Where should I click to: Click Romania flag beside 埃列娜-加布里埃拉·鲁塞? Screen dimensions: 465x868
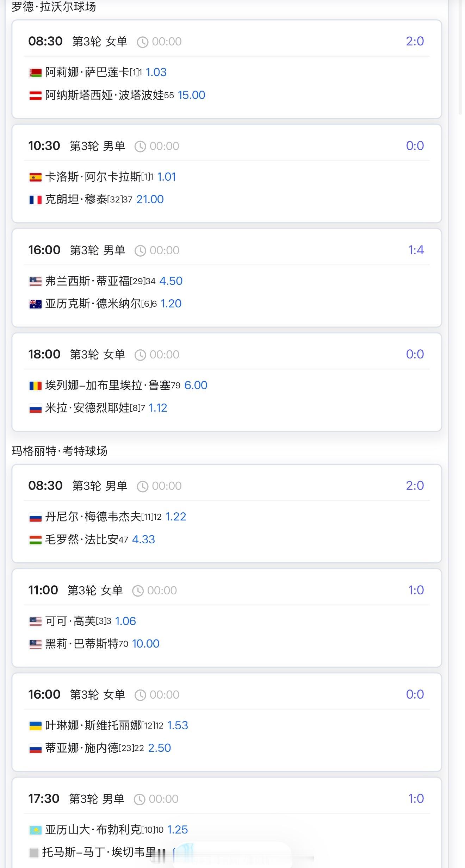pyautogui.click(x=35, y=386)
